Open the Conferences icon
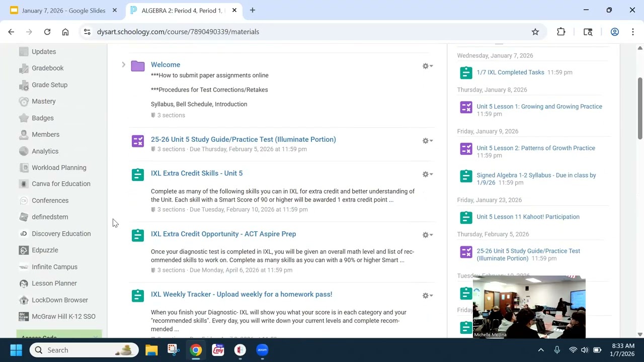This screenshot has width=644, height=362. click(24, 200)
